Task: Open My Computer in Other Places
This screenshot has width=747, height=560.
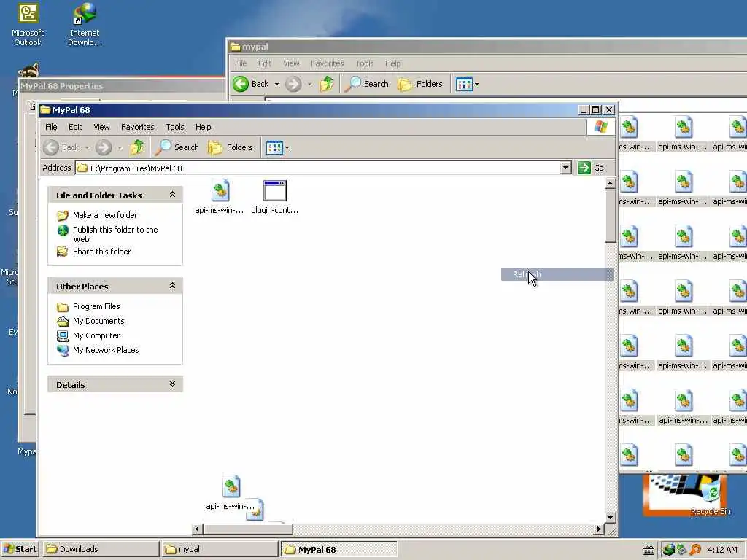Action: coord(96,335)
